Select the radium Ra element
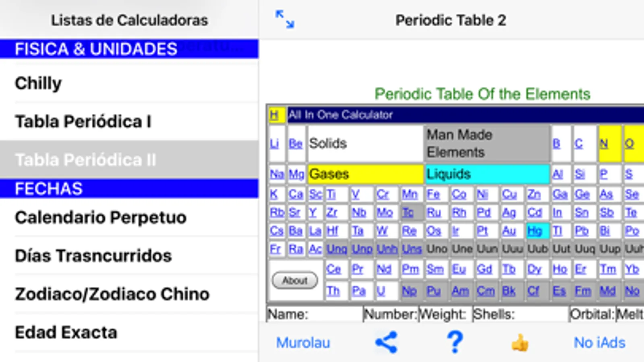This screenshot has height=362, width=644. pyautogui.click(x=296, y=249)
